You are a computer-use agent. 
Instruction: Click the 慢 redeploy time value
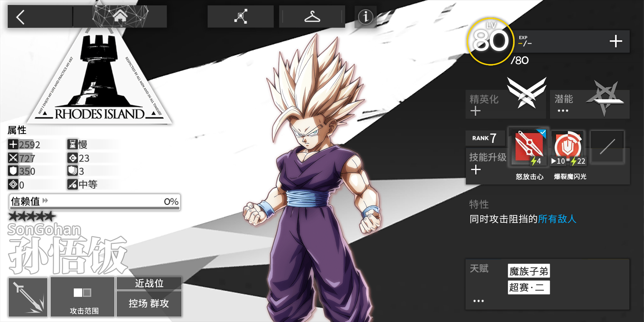pyautogui.click(x=83, y=144)
